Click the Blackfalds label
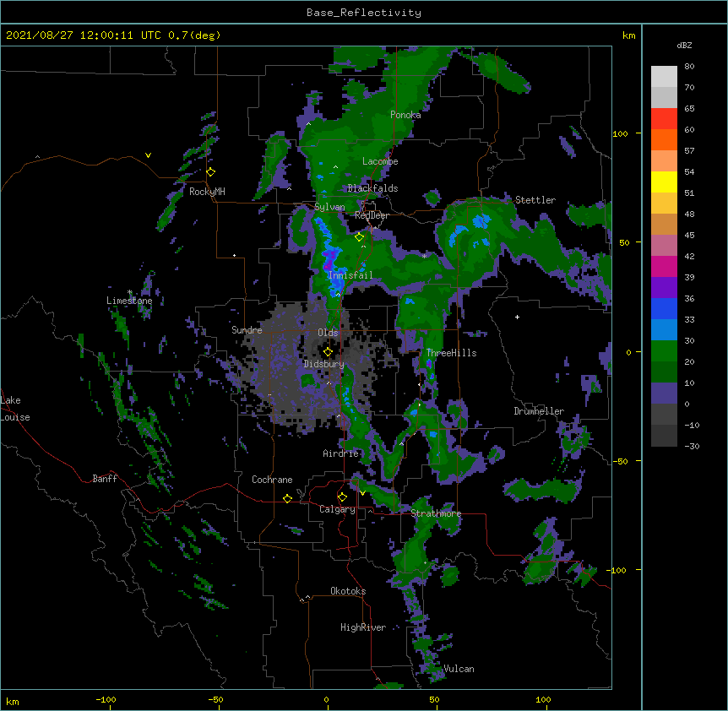Image resolution: width=728 pixels, height=711 pixels. click(x=372, y=188)
